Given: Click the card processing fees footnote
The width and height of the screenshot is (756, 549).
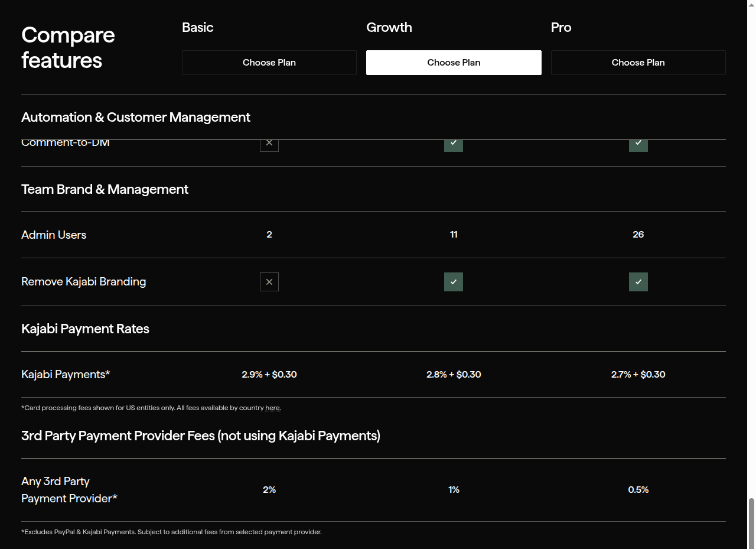Looking at the screenshot, I should tap(151, 408).
